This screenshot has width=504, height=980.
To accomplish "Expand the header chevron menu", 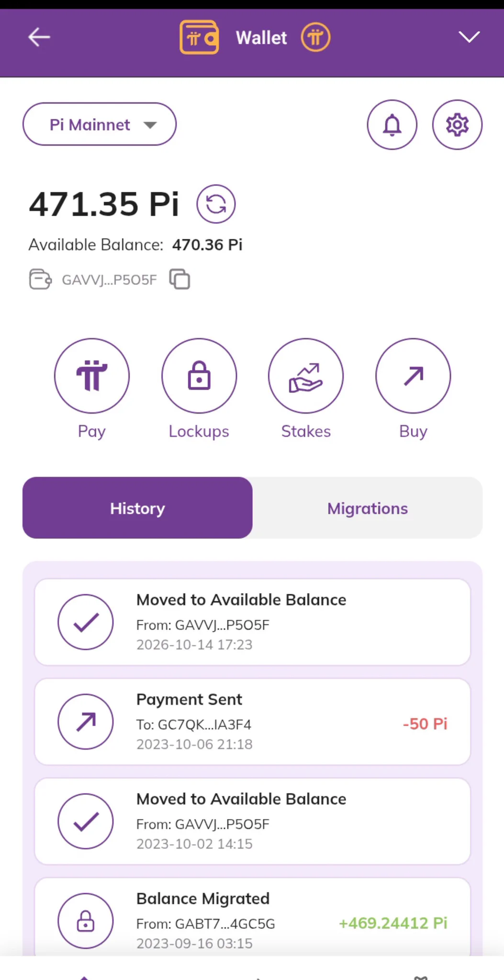I will click(x=469, y=37).
